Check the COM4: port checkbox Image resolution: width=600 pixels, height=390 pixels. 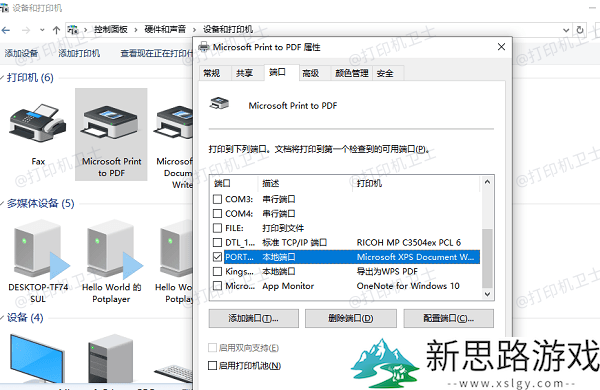pyautogui.click(x=217, y=214)
